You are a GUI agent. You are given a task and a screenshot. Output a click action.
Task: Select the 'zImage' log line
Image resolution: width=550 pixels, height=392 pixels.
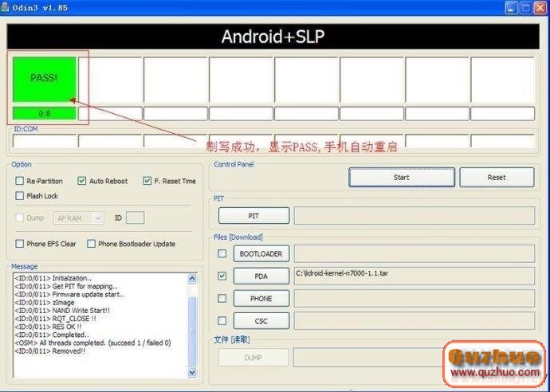coord(44,302)
